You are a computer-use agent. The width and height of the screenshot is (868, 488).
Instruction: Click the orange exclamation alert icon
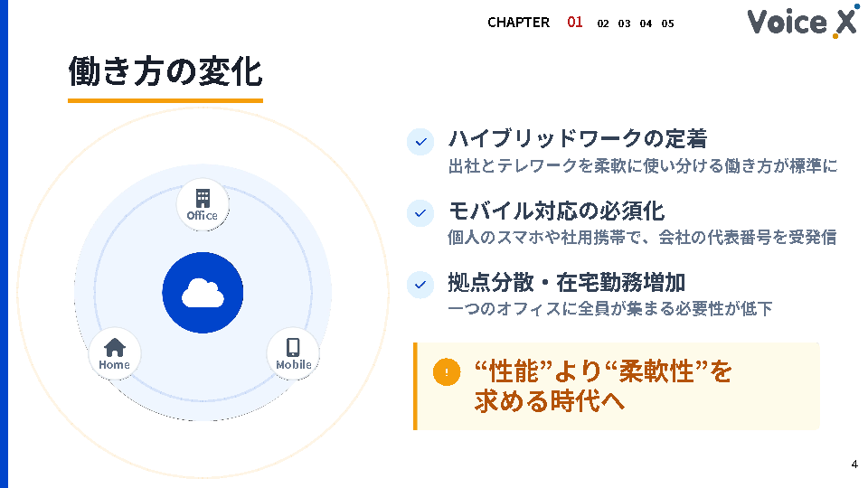coord(447,372)
